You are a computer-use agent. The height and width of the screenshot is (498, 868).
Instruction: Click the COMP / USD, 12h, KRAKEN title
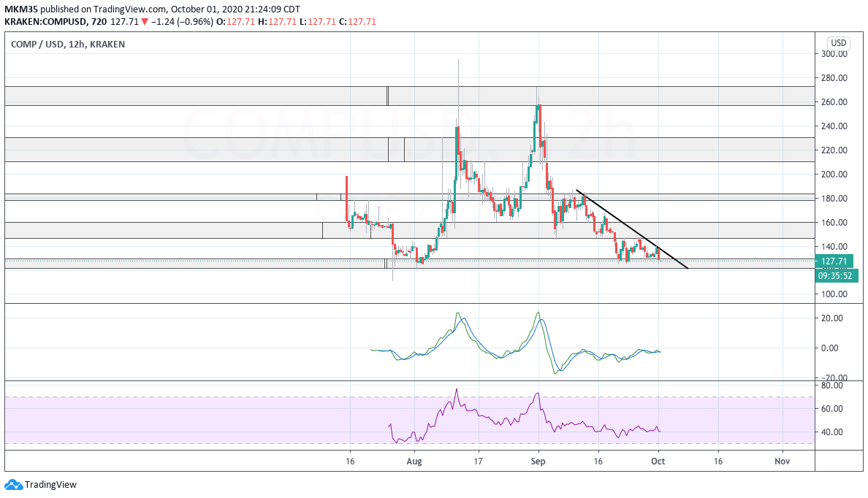(x=67, y=45)
